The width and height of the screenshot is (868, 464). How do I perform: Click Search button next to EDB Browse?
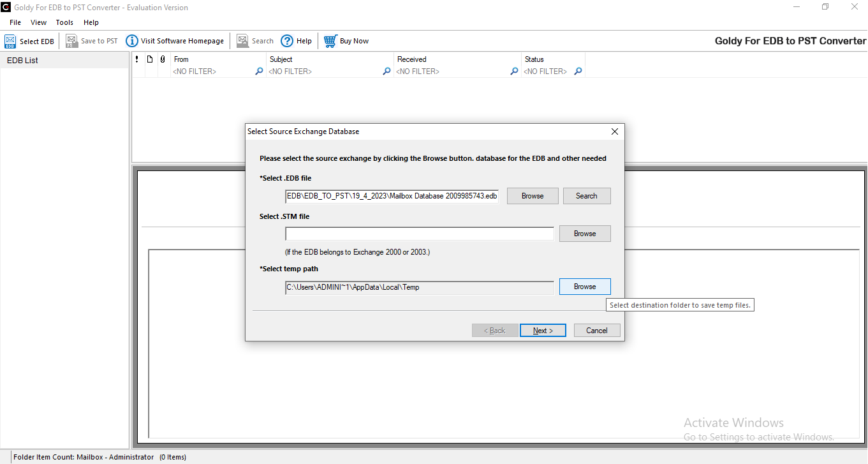[x=587, y=196]
